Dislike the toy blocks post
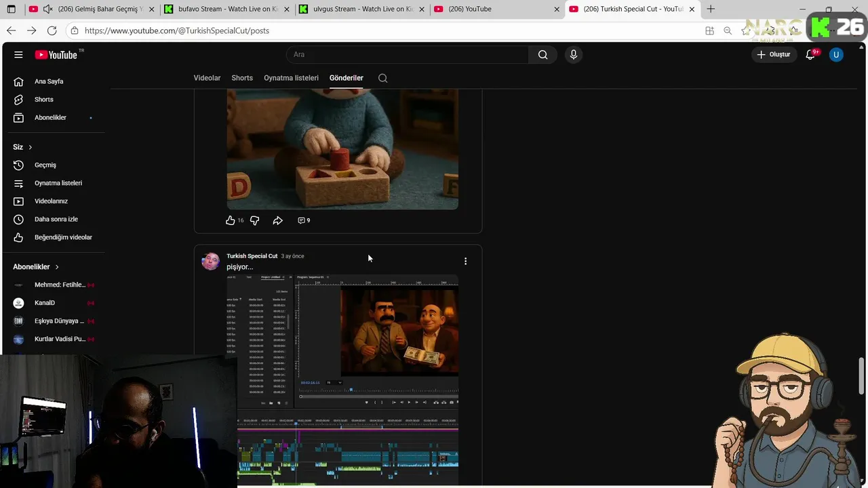This screenshot has height=488, width=868. click(x=254, y=220)
